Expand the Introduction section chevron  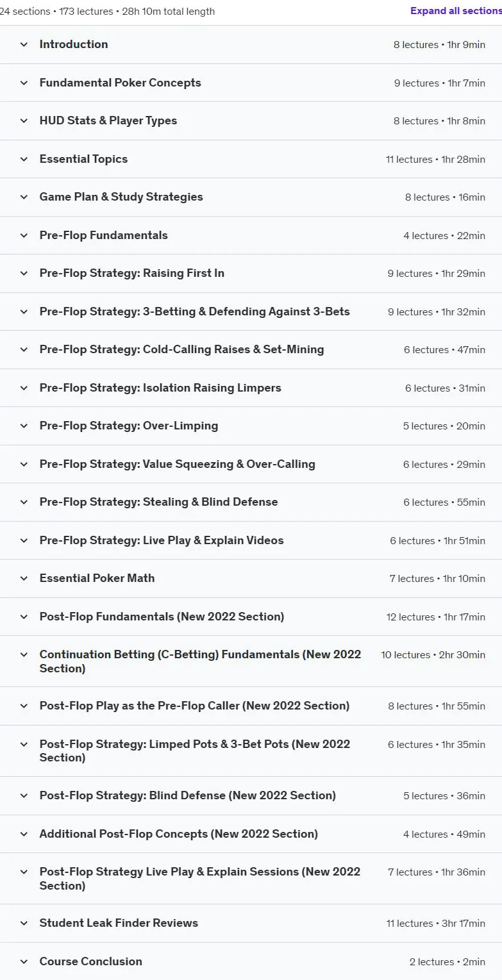point(24,45)
